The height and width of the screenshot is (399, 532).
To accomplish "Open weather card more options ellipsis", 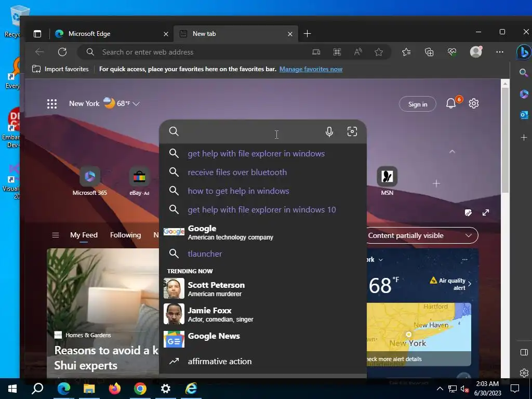I will coord(465,260).
